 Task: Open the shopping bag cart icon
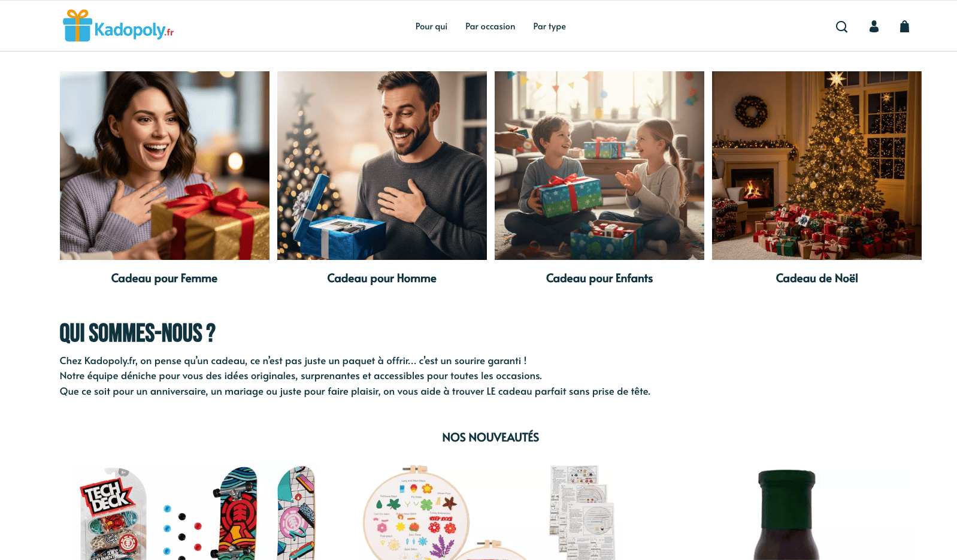(x=904, y=26)
